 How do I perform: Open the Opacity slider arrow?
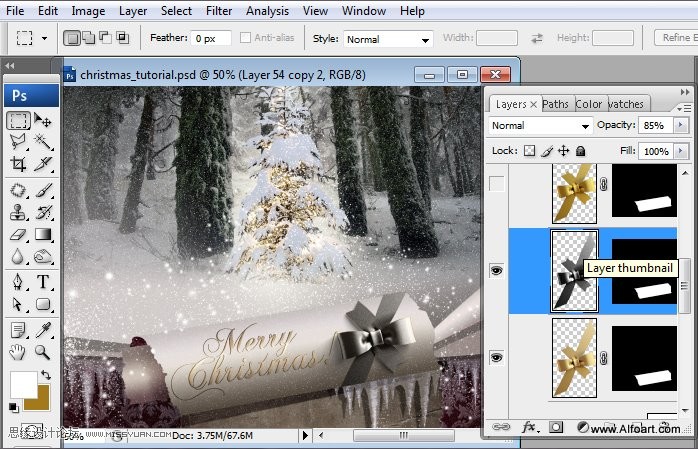click(680, 125)
